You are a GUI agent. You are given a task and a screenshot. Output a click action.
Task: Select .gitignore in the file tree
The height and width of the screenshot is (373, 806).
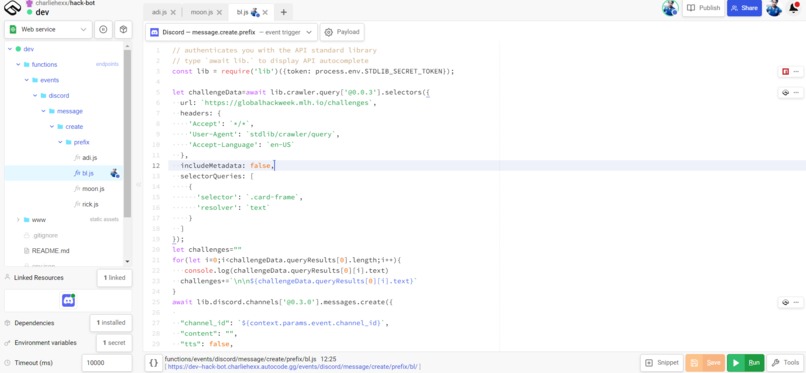tap(45, 235)
